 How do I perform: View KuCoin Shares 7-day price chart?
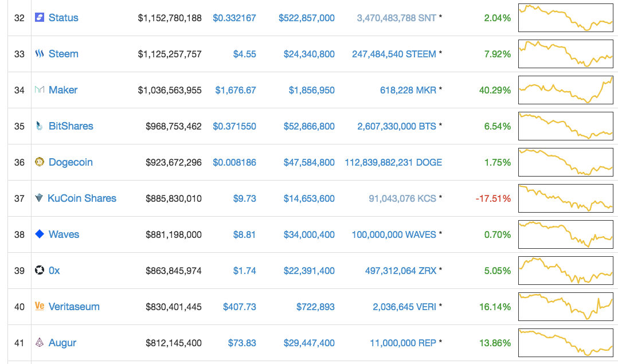coord(566,198)
